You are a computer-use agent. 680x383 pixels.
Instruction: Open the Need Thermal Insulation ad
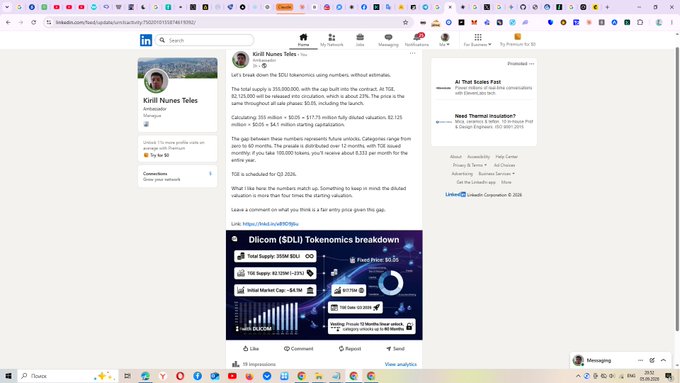click(x=484, y=121)
